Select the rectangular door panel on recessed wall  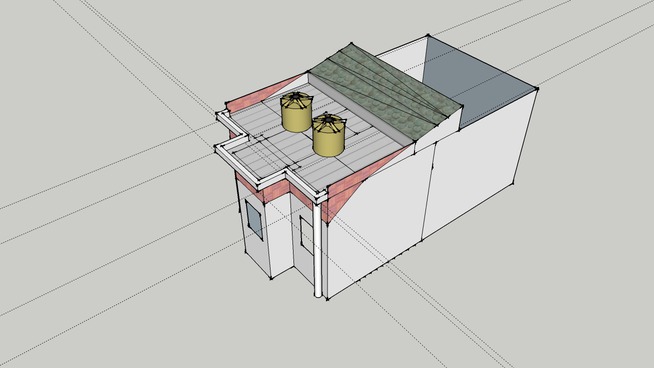click(x=306, y=235)
